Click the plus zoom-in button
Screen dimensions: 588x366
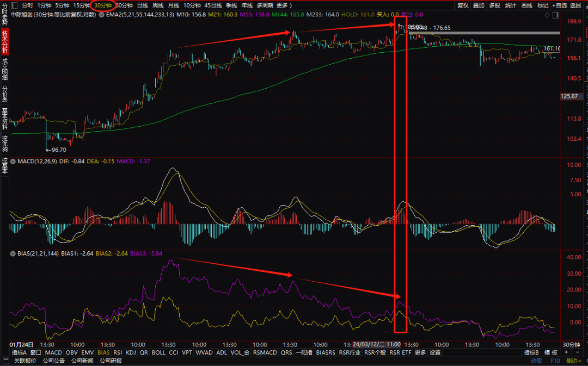[566, 352]
